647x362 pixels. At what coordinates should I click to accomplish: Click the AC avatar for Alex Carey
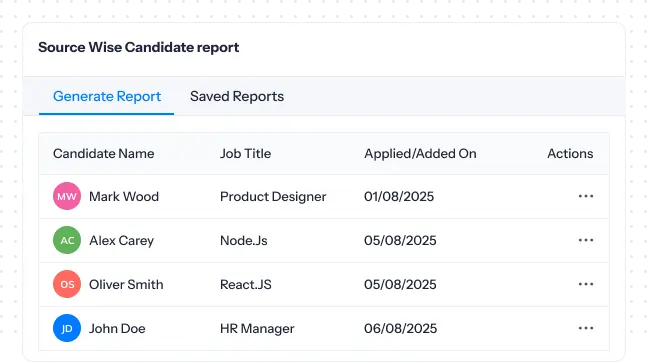(67, 240)
